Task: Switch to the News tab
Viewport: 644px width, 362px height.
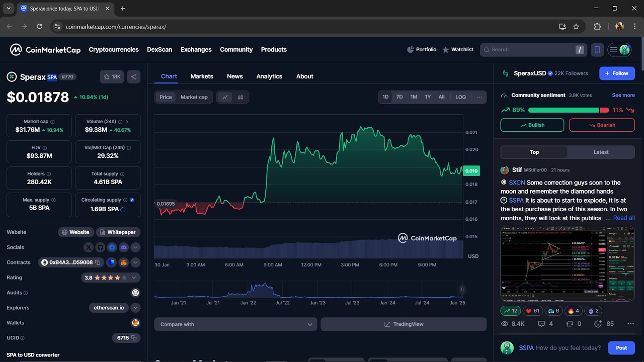Action: (235, 76)
